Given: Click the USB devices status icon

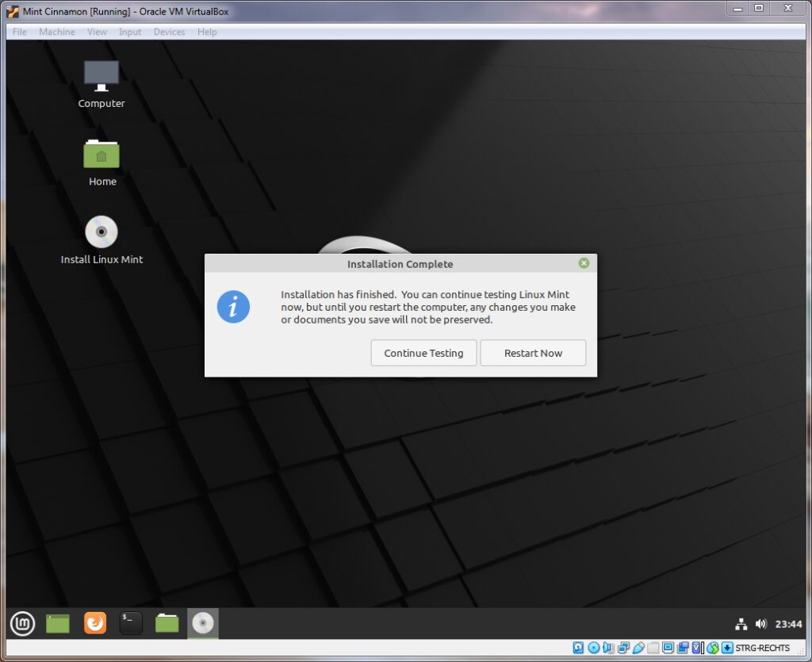Looking at the screenshot, I should (638, 648).
